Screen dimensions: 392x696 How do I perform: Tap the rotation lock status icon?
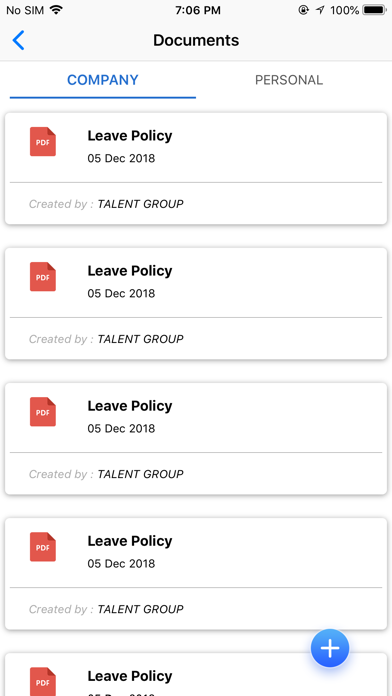click(x=304, y=10)
